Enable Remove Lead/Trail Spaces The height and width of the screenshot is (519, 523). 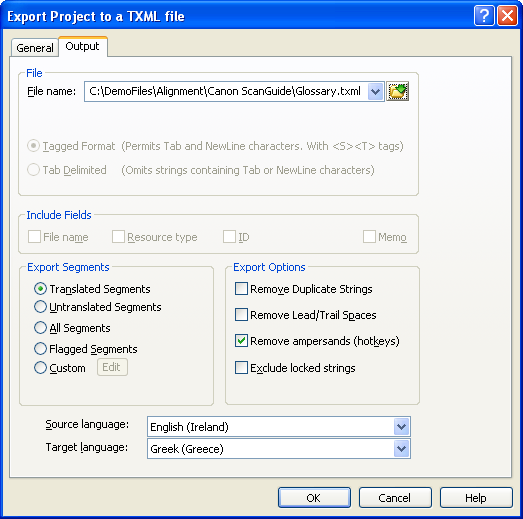coord(241,315)
